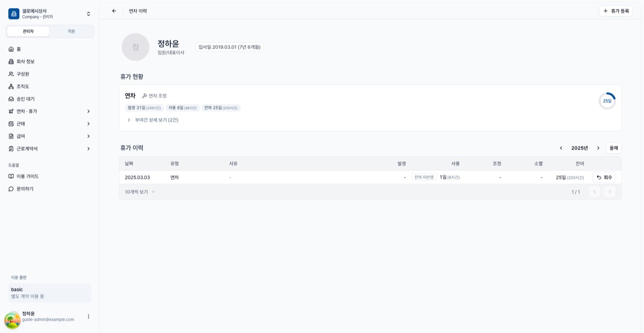This screenshot has height=333, width=644.
Task: Click the 올해 button
Action: 614,148
